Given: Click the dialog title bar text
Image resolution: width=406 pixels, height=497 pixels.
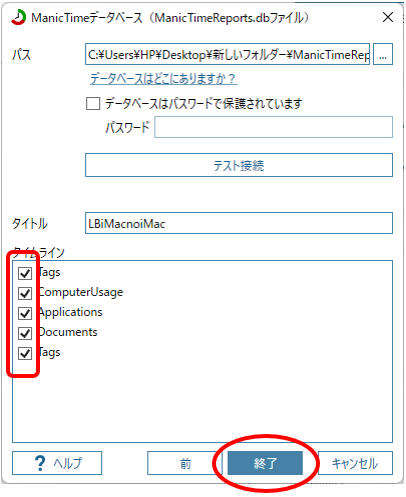Looking at the screenshot, I should (x=170, y=17).
